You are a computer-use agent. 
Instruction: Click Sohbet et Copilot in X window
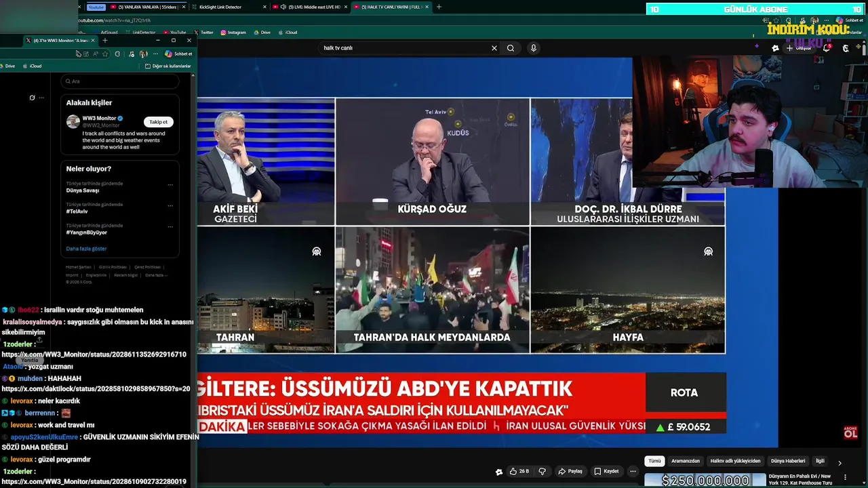tap(178, 54)
